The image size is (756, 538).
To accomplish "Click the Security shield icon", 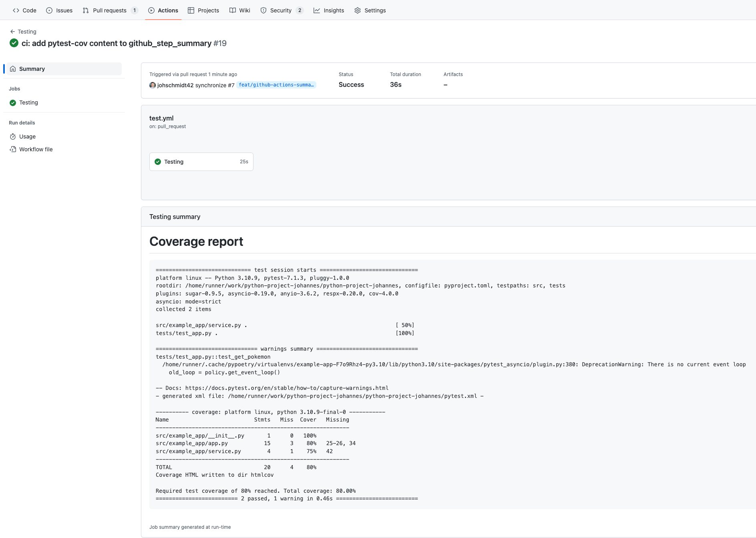I will click(263, 10).
